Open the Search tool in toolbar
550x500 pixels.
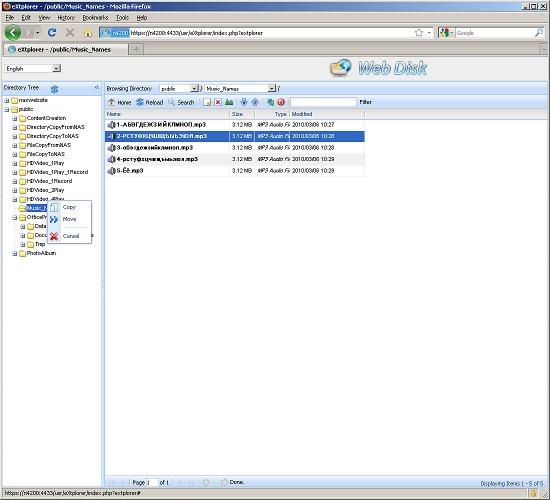click(181, 102)
